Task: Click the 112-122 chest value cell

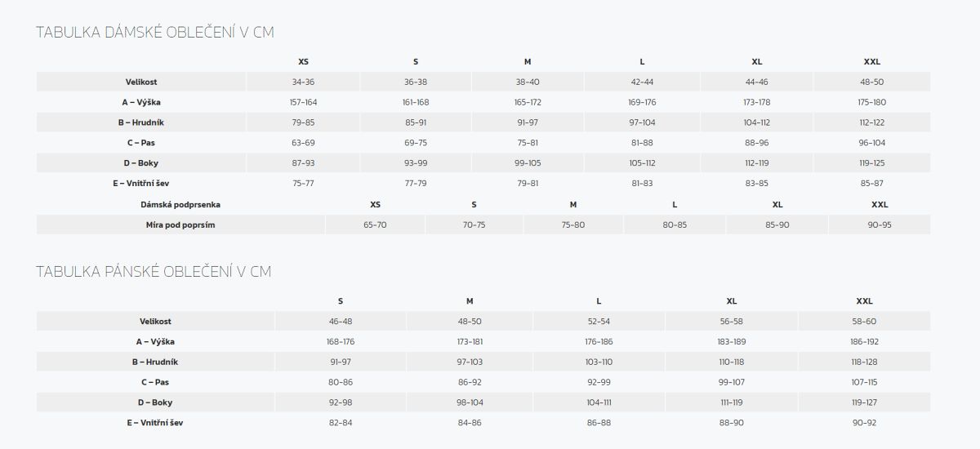Action: tap(871, 122)
